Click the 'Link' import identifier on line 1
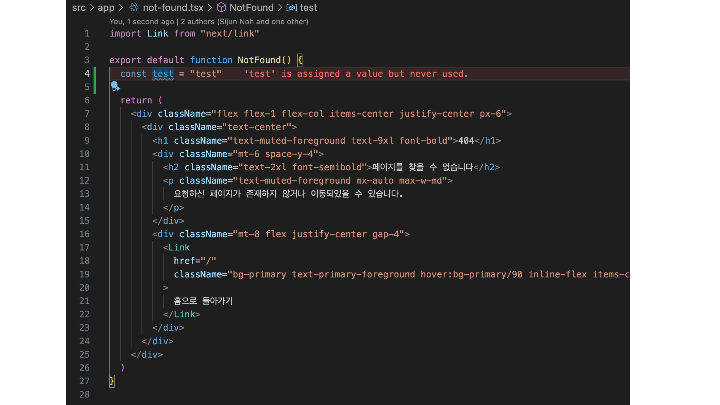Screen dimensions: 720x405 (158, 34)
